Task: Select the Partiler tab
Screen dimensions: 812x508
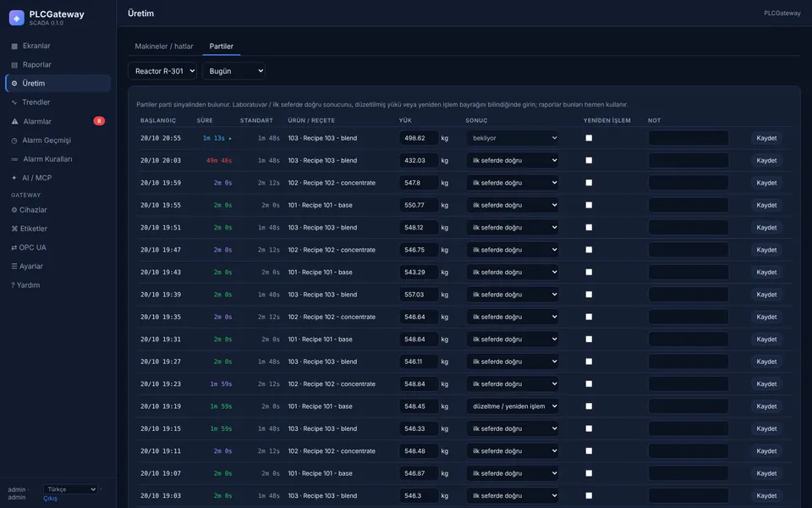Action: point(221,46)
